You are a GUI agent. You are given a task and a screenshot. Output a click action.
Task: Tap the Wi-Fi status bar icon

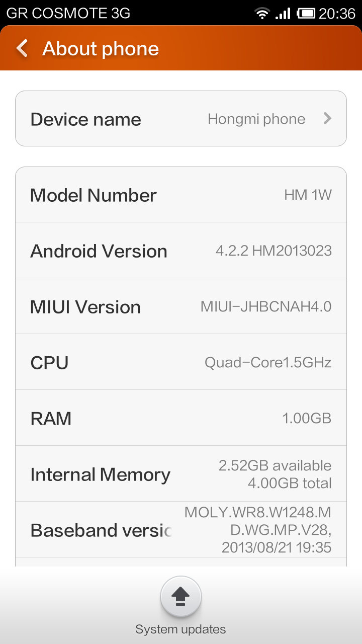(x=262, y=13)
